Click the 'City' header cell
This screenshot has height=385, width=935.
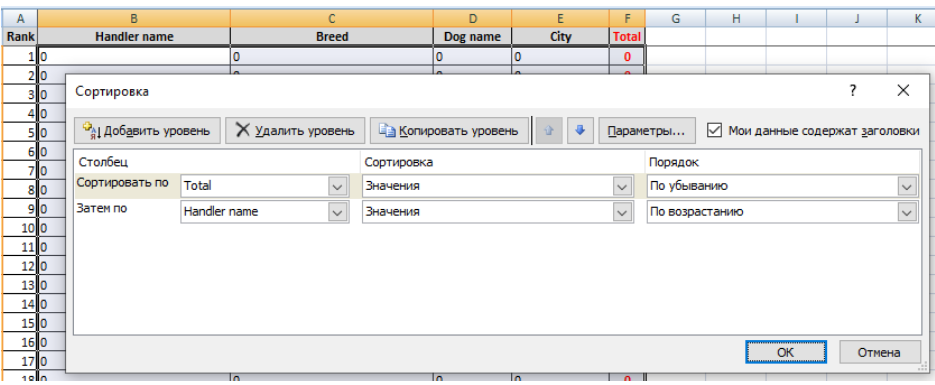pyautogui.click(x=561, y=37)
